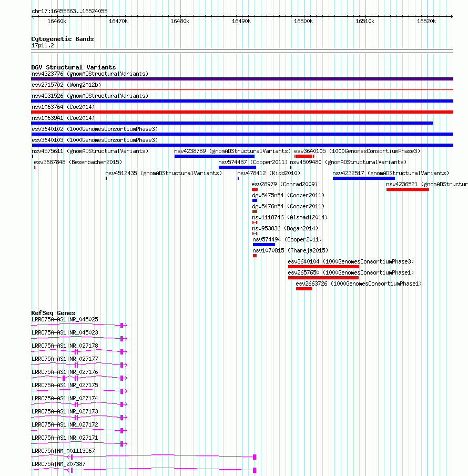The height and width of the screenshot is (476, 468).
Task: Select the purple nsv4323776 variant bar
Action: pos(242,79)
